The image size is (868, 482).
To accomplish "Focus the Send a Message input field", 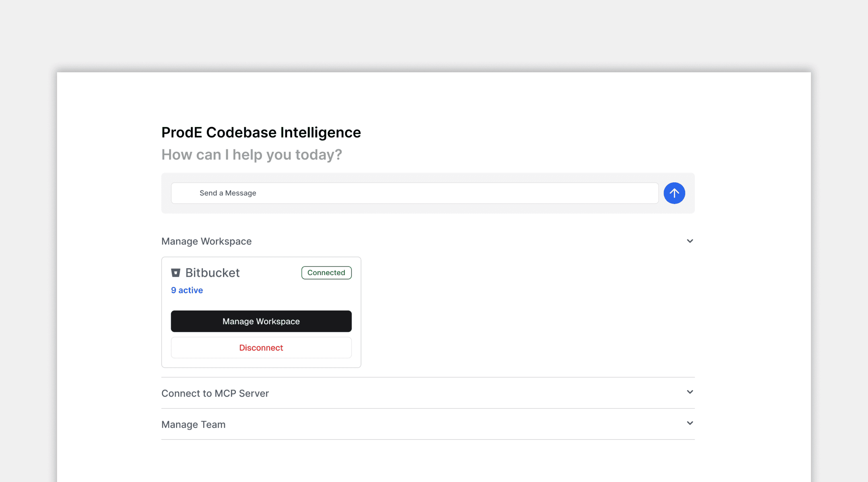I will [414, 193].
